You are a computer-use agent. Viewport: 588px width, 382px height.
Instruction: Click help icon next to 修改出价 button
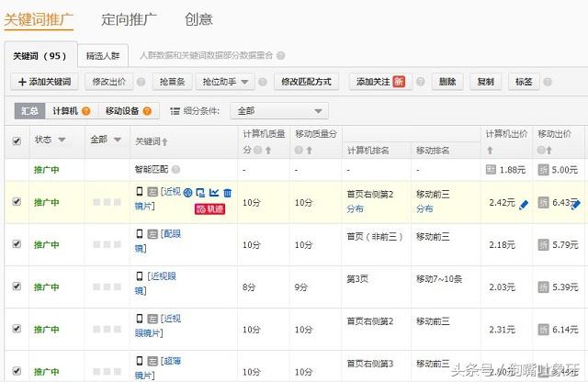141,82
